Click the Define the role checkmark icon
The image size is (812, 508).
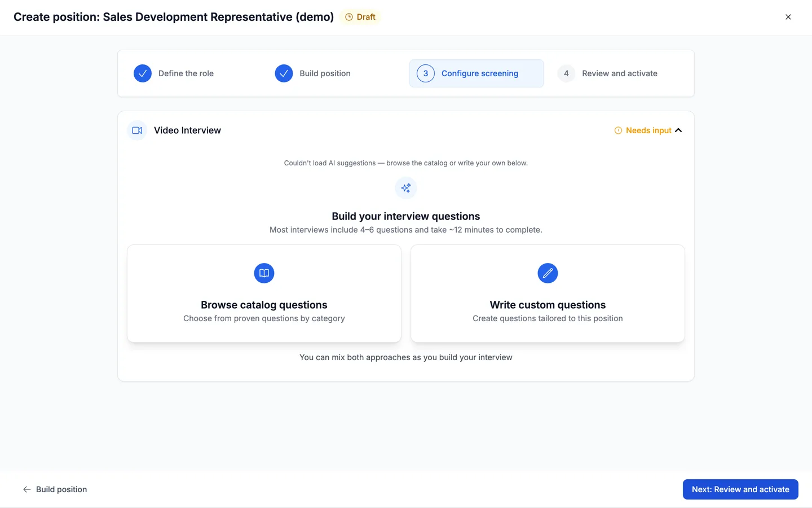(143, 73)
